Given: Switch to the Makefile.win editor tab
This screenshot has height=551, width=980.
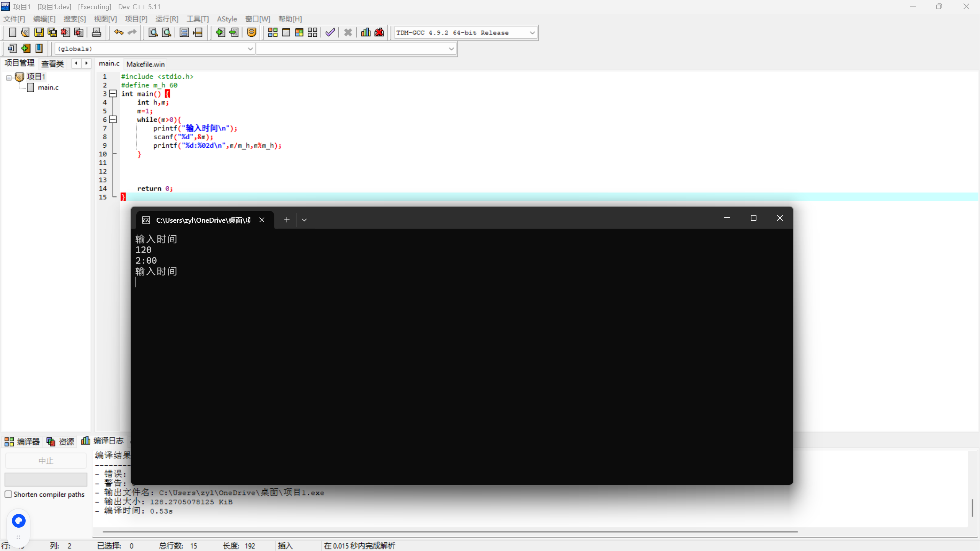Looking at the screenshot, I should (x=145, y=64).
